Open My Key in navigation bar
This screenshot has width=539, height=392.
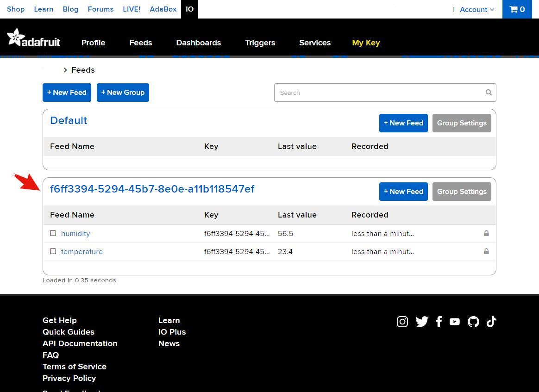click(x=366, y=43)
